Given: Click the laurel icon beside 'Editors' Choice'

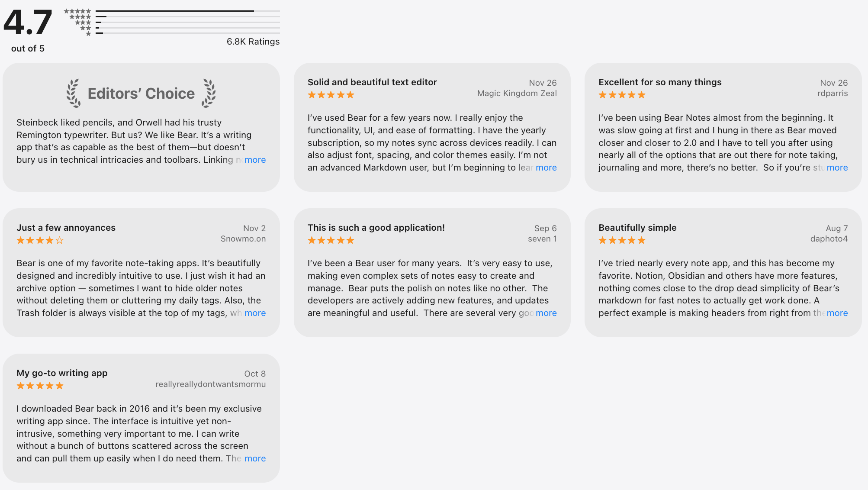Looking at the screenshot, I should 74,93.
